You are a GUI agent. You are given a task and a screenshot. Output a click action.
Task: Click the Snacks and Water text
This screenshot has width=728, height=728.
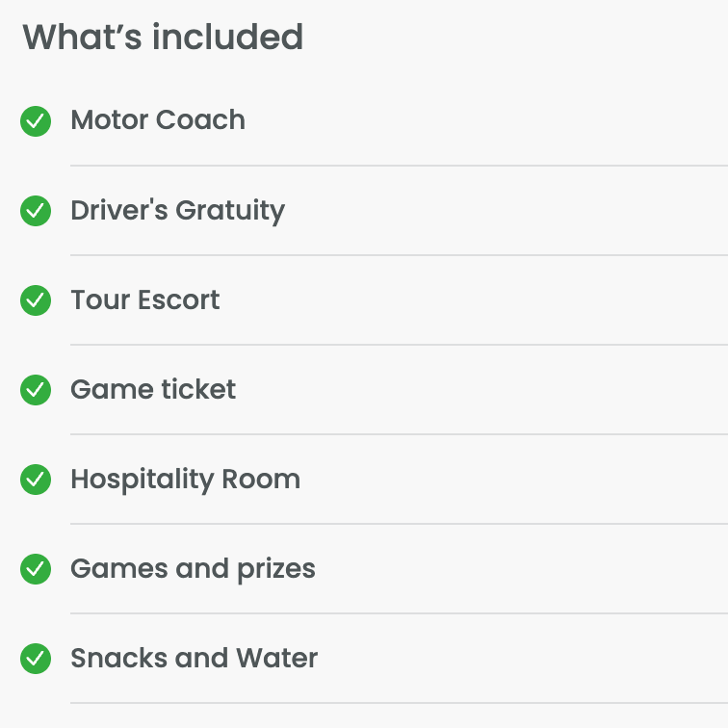[194, 659]
